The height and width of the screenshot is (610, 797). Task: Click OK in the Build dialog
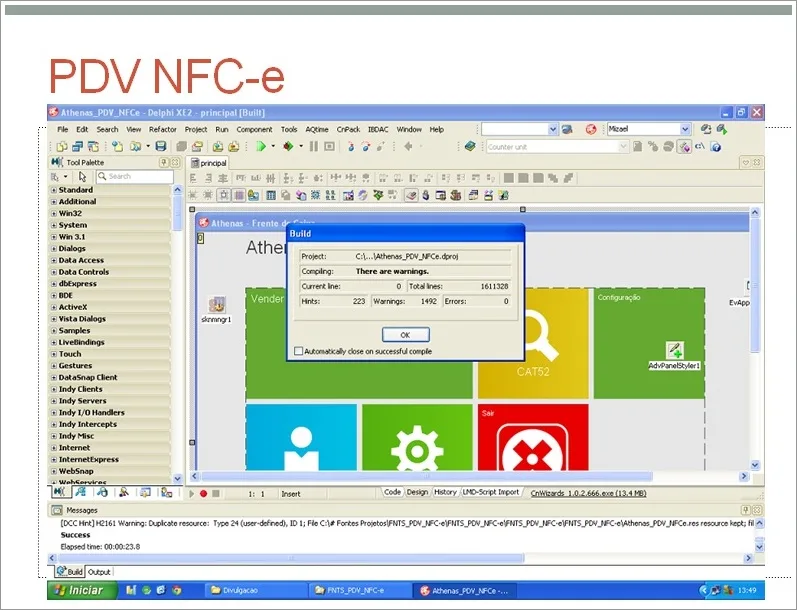[406, 335]
